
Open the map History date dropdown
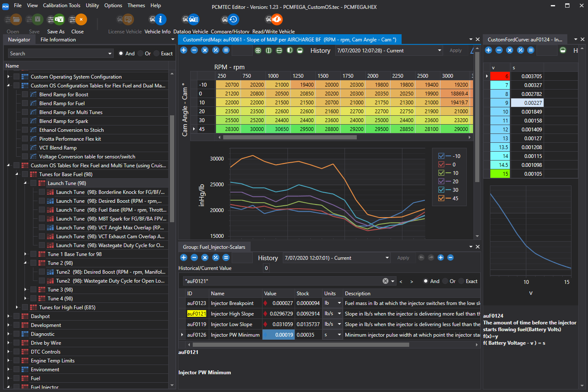click(x=440, y=50)
